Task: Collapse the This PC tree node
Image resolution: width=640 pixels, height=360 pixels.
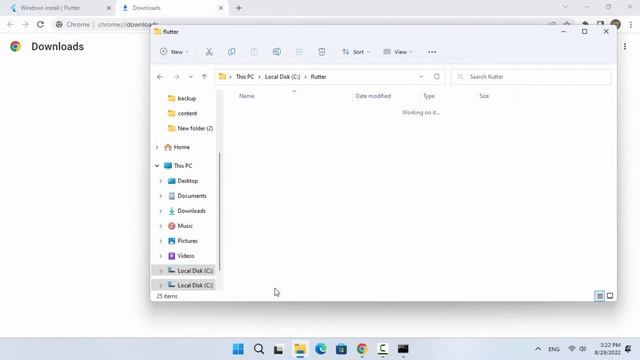Action: point(157,166)
